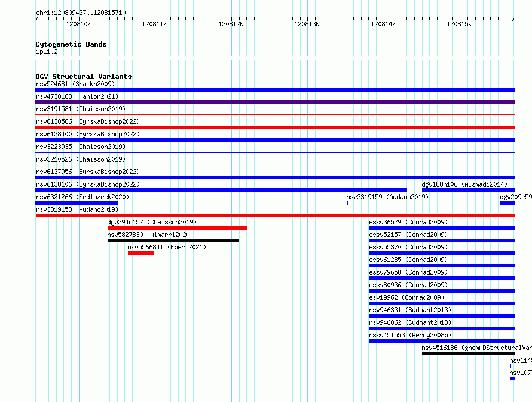The height and width of the screenshot is (402, 532).
Task: Click esv19962 (Conrad2009) label
Action: coord(406,297)
